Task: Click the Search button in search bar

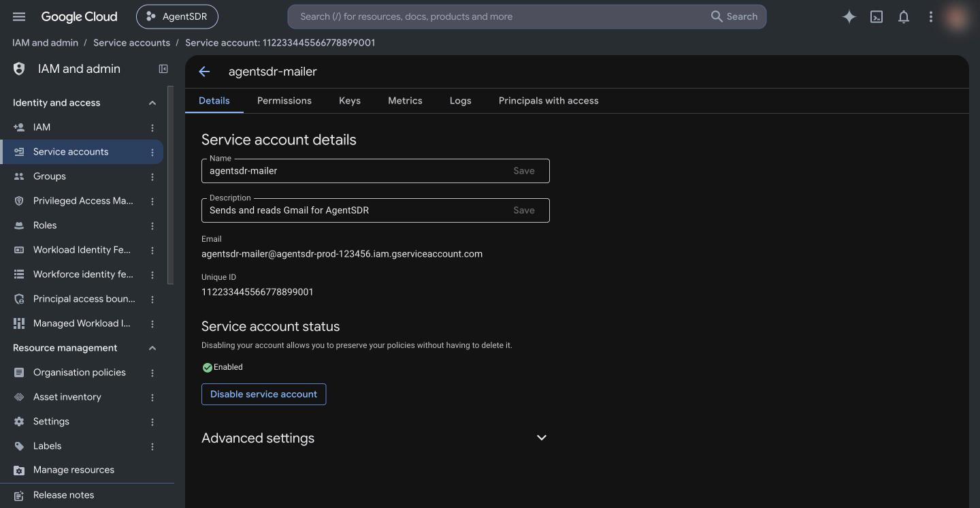Action: click(x=734, y=16)
